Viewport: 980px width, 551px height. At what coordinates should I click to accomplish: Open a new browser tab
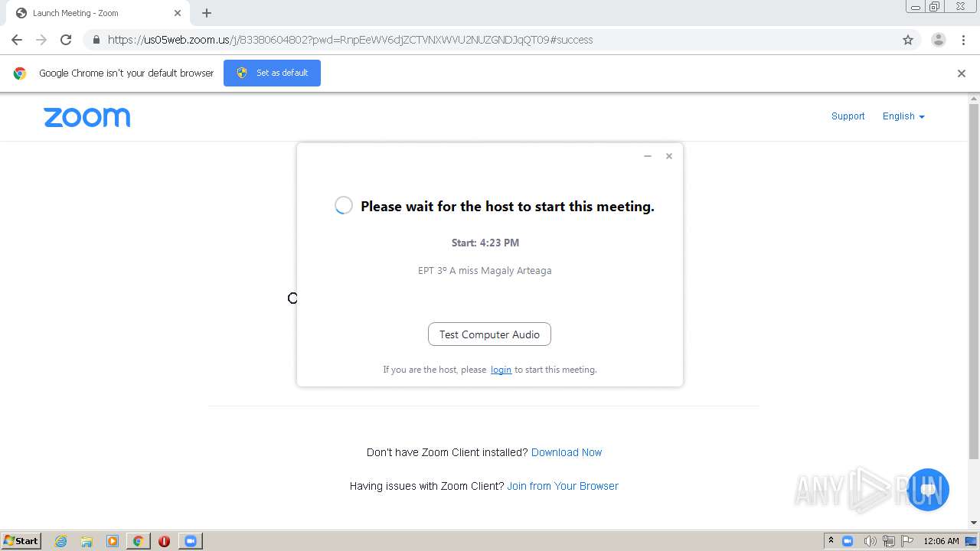(207, 13)
